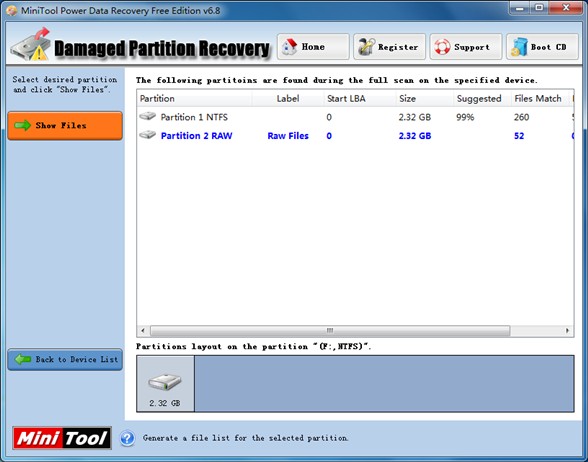Screen dimensions: 588x462
Task: Select the Partition 2 RAW row
Action: pyautogui.click(x=355, y=136)
